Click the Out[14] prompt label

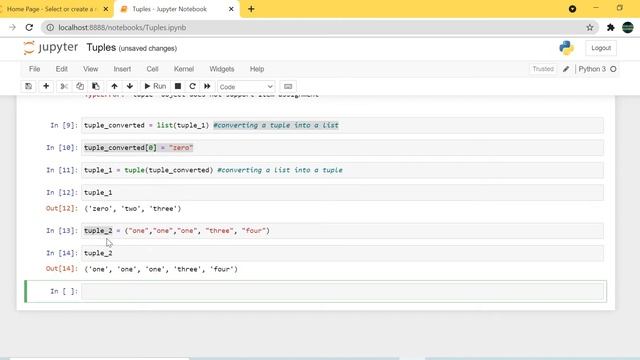coord(62,269)
